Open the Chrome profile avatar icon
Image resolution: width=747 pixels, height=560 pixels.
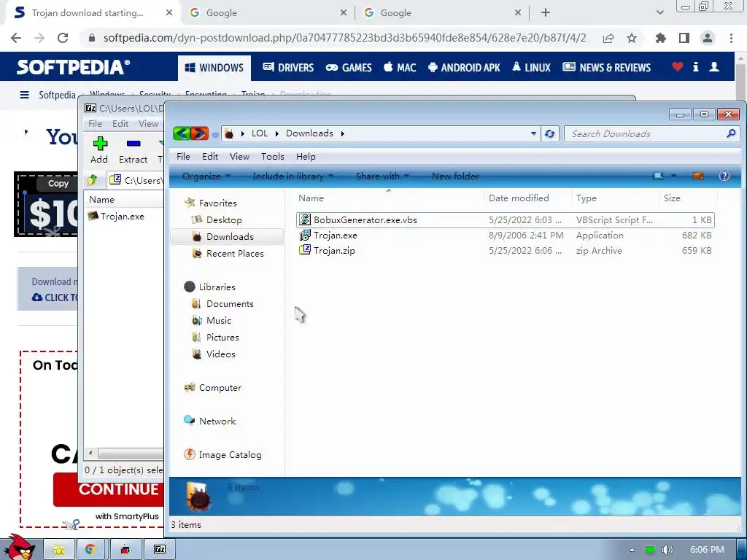coord(708,38)
